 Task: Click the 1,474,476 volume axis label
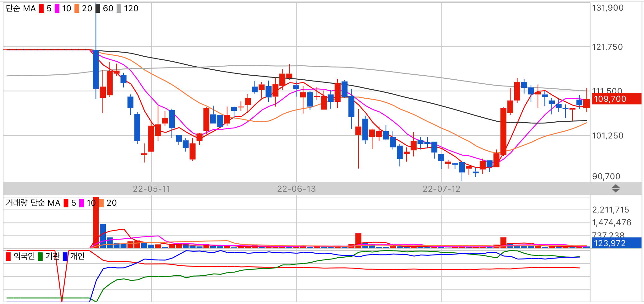click(x=612, y=222)
